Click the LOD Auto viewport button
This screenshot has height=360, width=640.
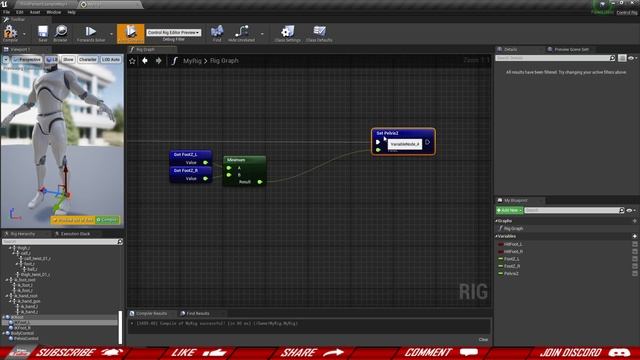pyautogui.click(x=111, y=60)
